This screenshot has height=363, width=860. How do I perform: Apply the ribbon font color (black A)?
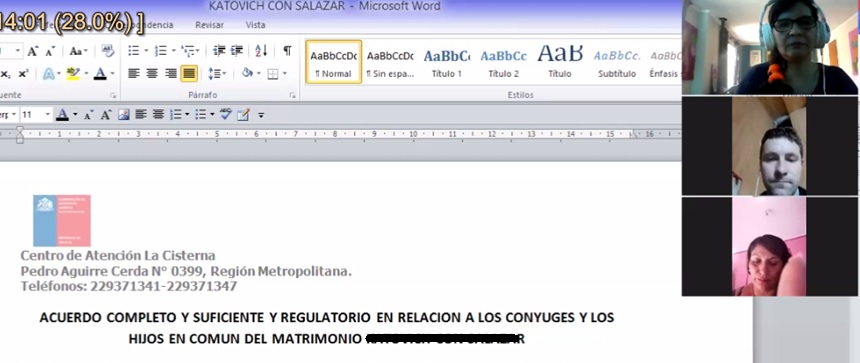(x=100, y=73)
